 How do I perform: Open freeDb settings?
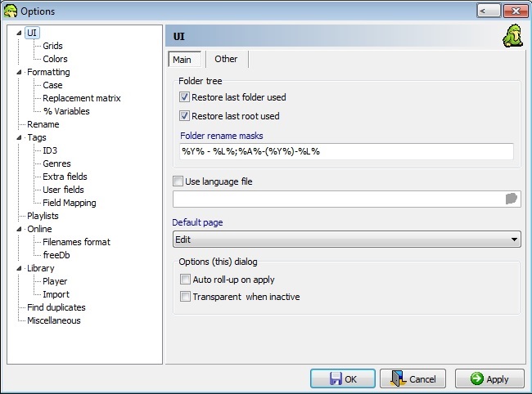tap(56, 255)
